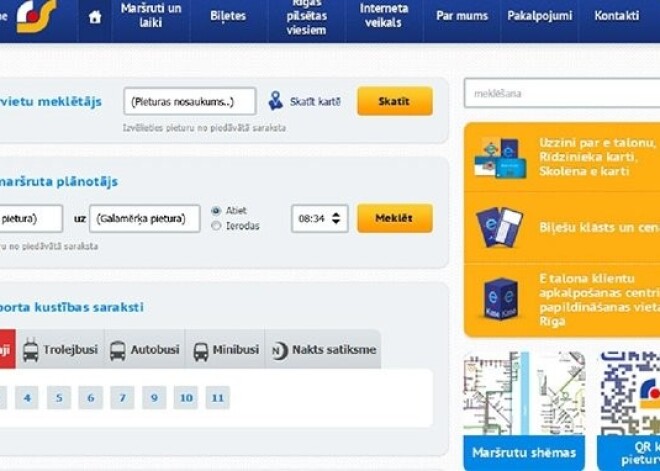
Task: Switch to Minibusi tab
Action: [225, 349]
